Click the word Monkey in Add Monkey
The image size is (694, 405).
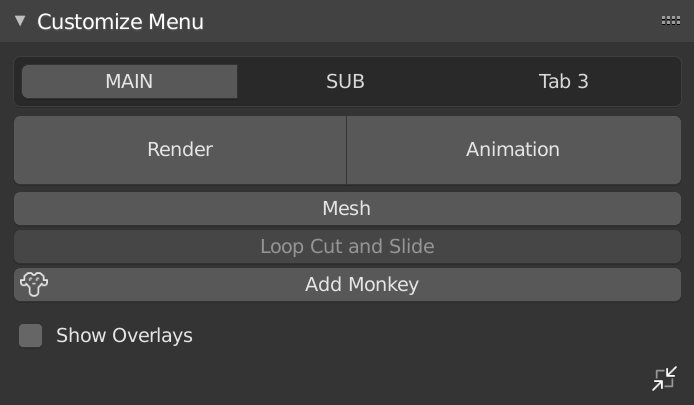383,285
